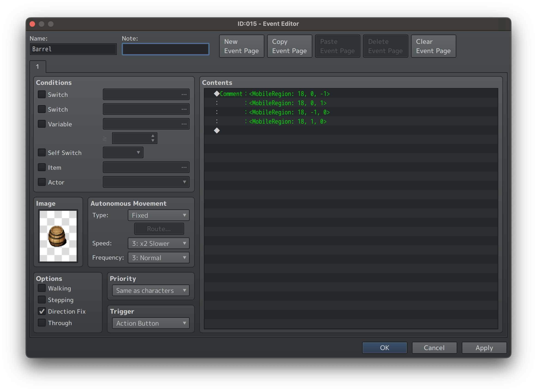Click the barrel image thumbnail
The height and width of the screenshot is (392, 537).
(58, 236)
